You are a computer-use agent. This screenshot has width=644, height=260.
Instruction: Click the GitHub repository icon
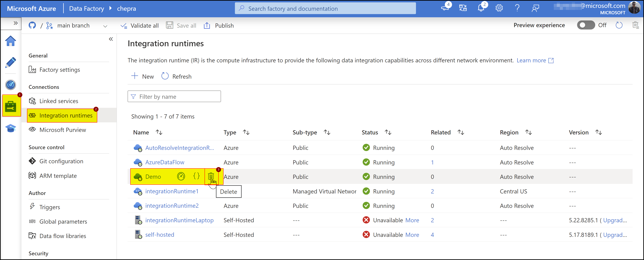(x=32, y=25)
